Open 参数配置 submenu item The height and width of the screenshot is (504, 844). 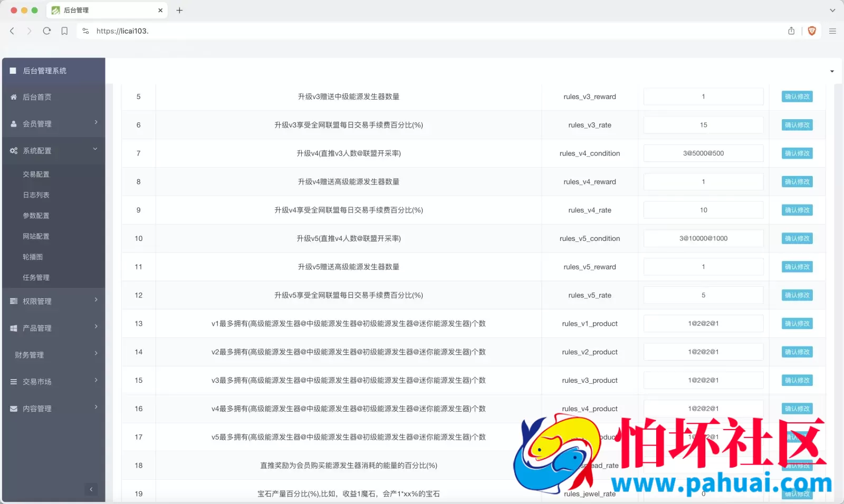[x=36, y=216]
